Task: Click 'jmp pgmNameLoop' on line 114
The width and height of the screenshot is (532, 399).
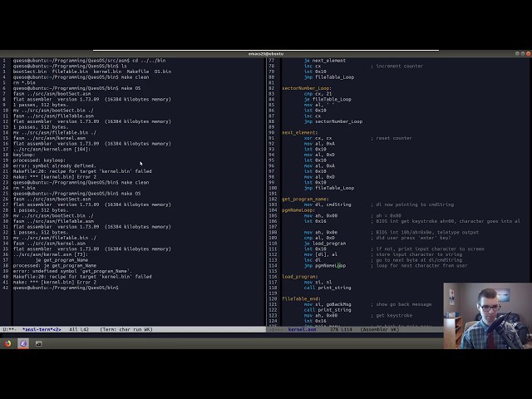Action: 325,266
